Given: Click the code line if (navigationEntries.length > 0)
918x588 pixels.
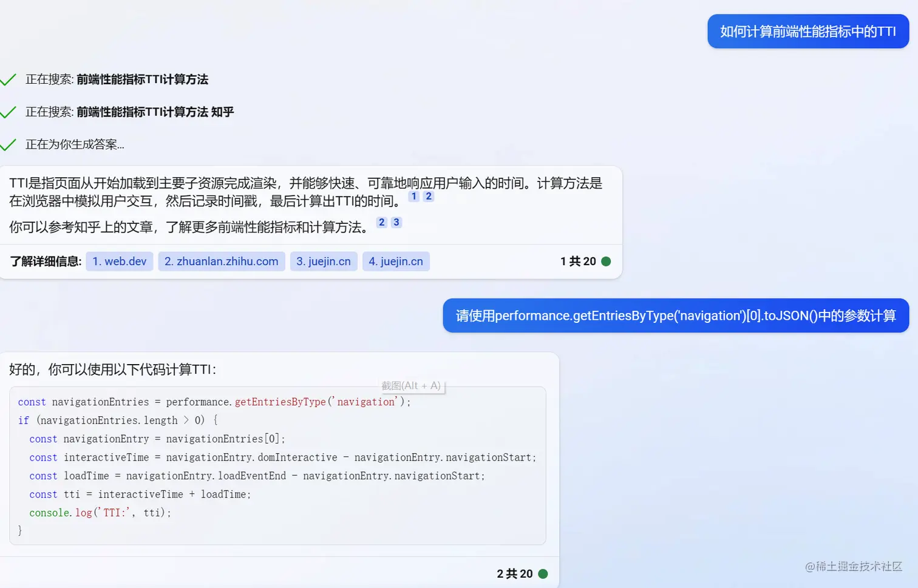Looking at the screenshot, I should tap(118, 421).
